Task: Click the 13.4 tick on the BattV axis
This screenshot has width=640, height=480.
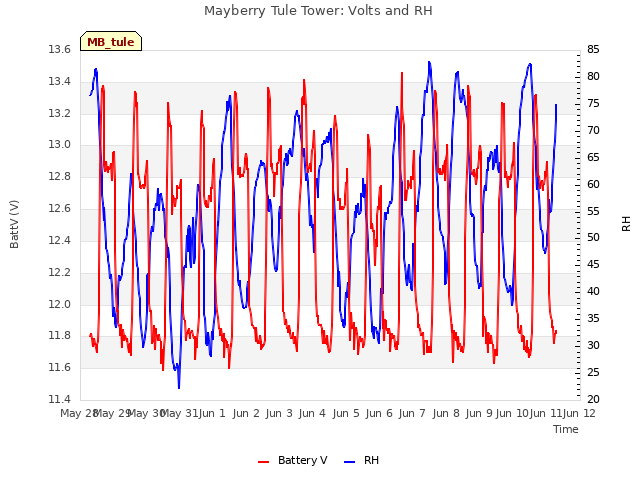Action: tap(59, 81)
